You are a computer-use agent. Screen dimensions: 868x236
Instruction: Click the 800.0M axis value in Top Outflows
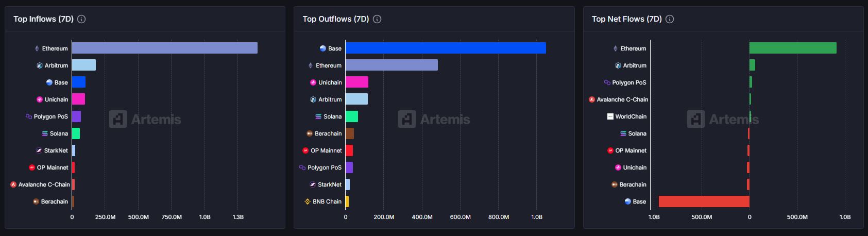499,217
